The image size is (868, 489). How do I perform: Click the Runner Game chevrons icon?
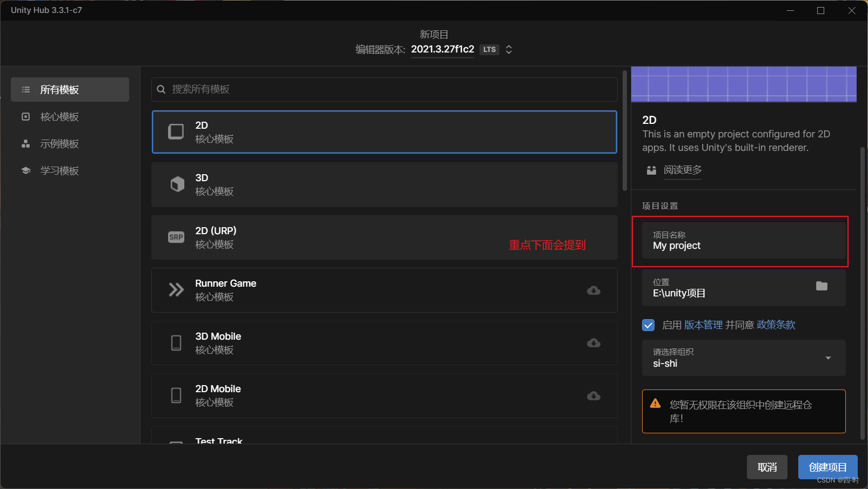[176, 290]
